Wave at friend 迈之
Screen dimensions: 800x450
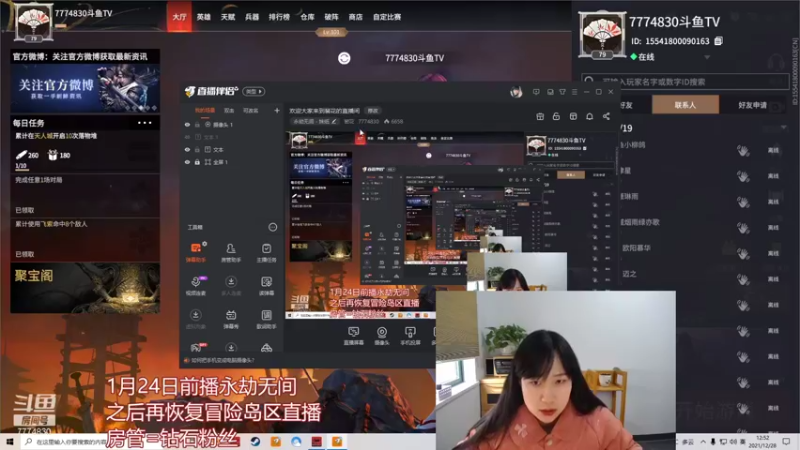coord(742,279)
